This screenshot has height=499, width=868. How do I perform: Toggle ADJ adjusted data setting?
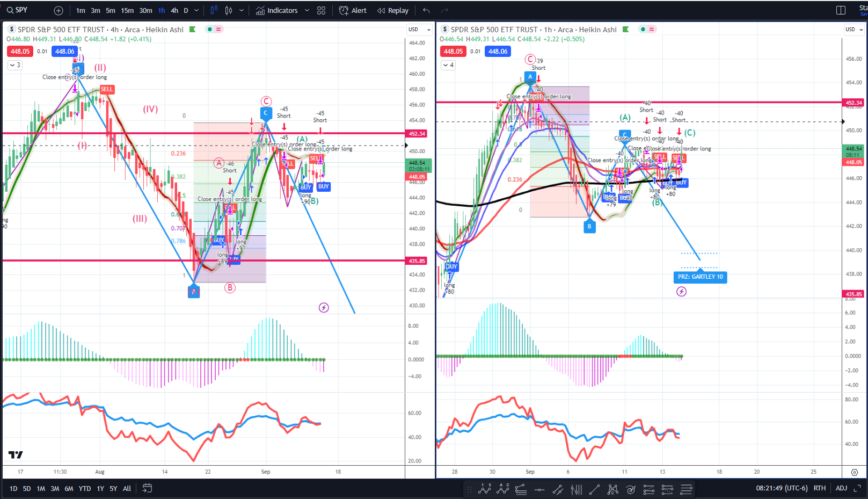(x=841, y=488)
